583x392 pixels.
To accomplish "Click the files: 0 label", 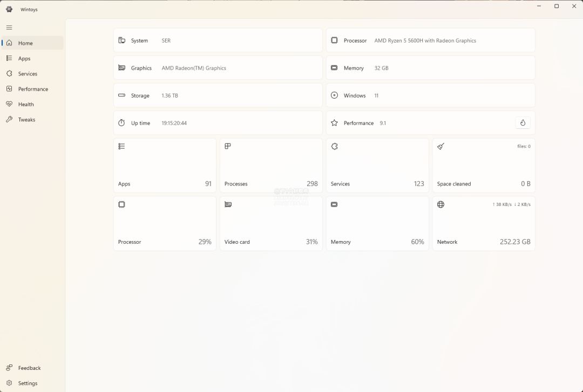I will tap(524, 146).
